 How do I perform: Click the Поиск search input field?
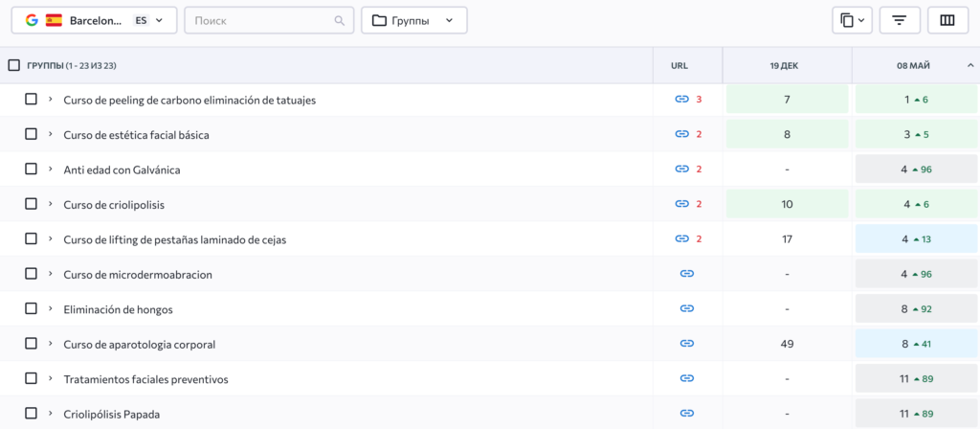(x=258, y=20)
